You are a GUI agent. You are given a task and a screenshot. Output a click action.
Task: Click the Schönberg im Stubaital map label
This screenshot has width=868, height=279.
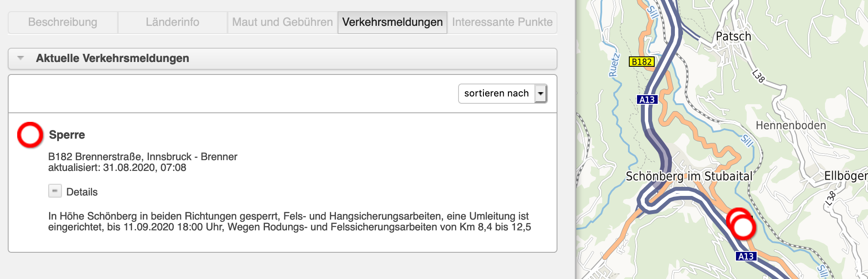pos(689,176)
